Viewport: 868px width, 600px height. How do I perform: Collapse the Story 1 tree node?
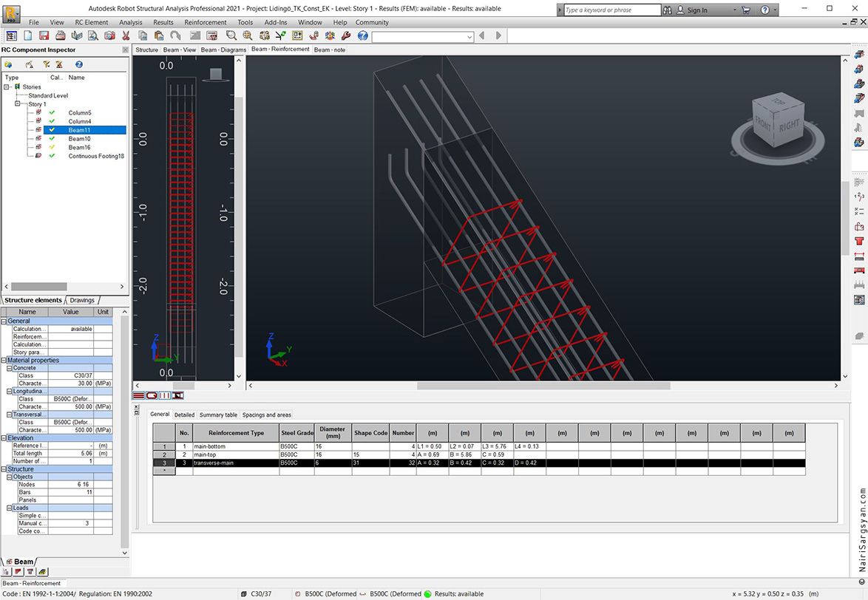pyautogui.click(x=17, y=103)
